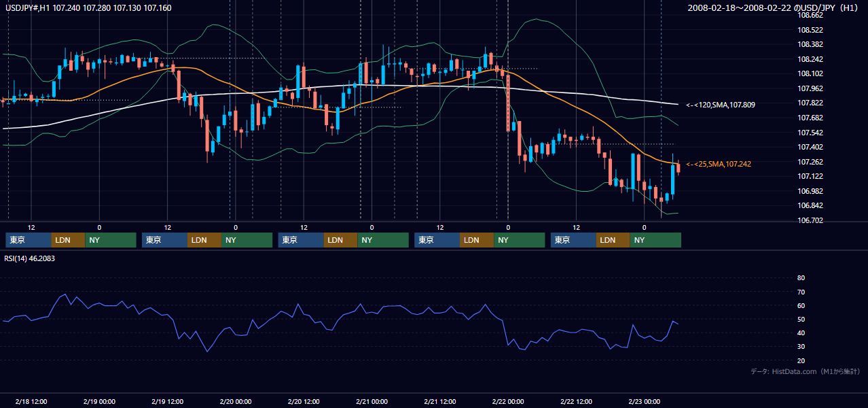Select the 2/21 00:00 time axis label

pos(372,402)
